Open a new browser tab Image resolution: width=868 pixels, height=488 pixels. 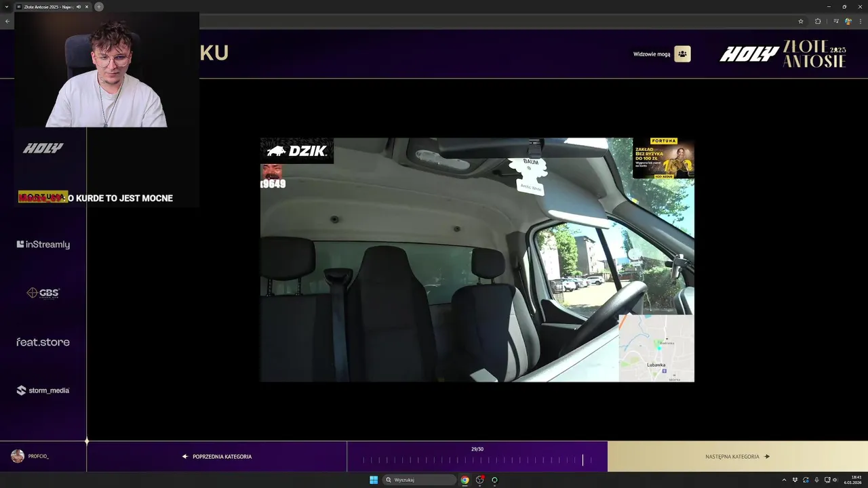[x=99, y=6]
